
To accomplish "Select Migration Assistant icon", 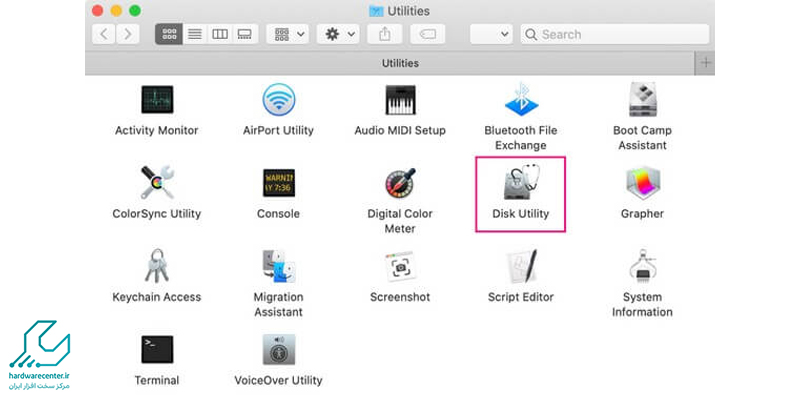I will [x=279, y=266].
